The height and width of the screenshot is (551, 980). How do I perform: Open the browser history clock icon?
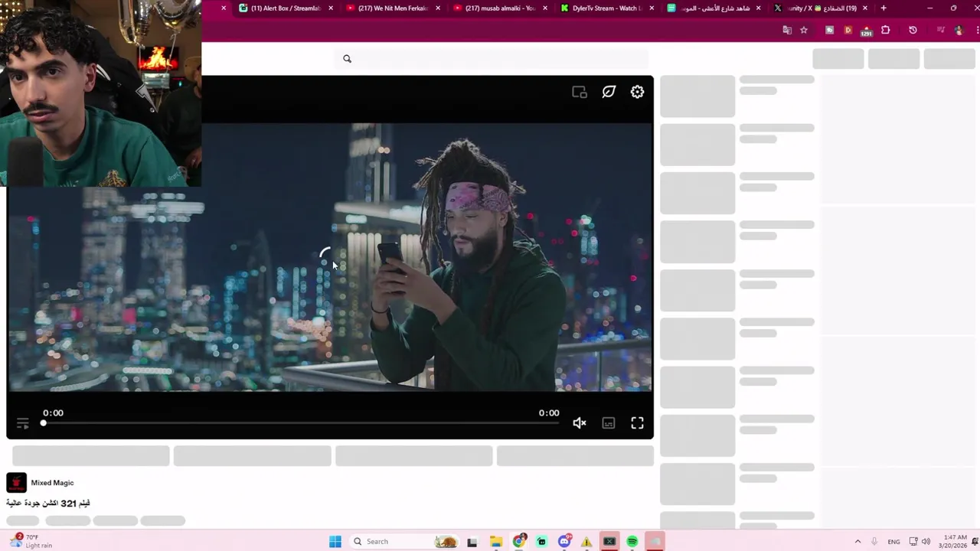click(913, 30)
